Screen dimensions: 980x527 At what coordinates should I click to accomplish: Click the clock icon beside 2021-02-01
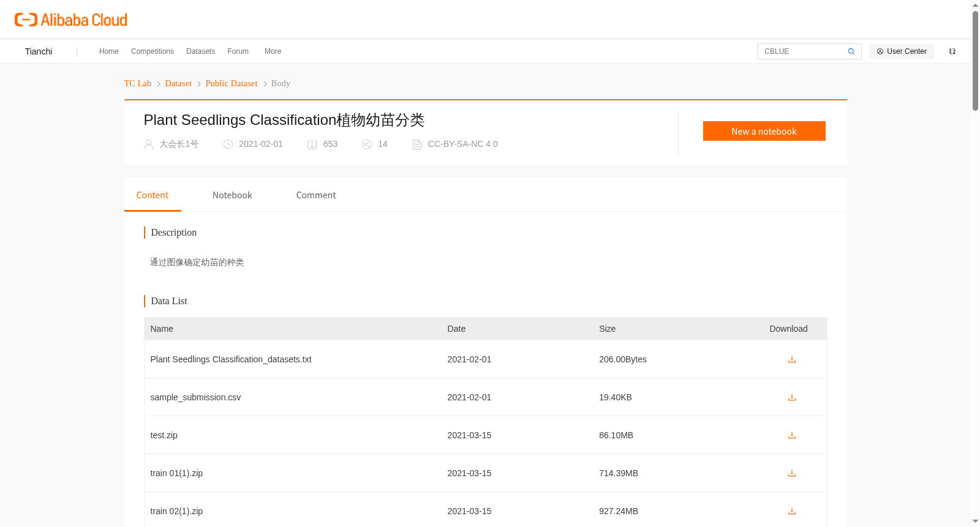point(228,144)
